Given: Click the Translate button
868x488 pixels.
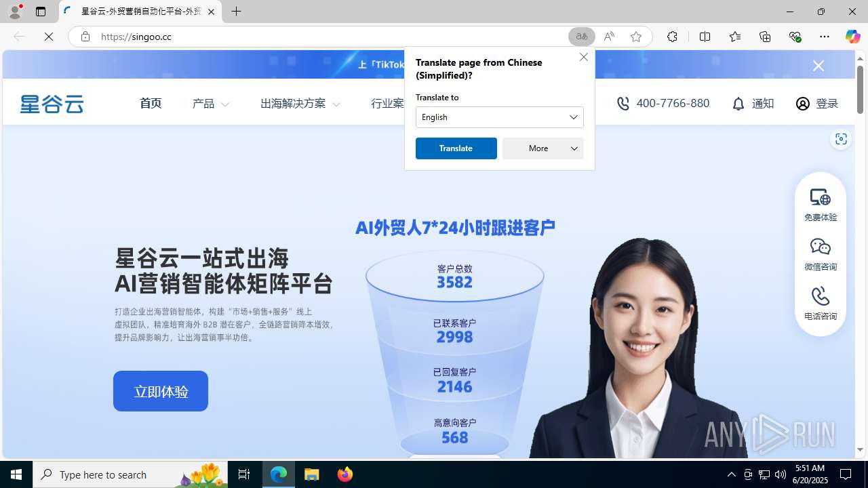Looking at the screenshot, I should pyautogui.click(x=456, y=148).
